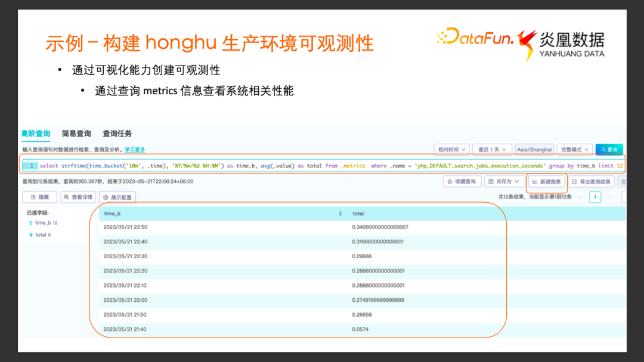Open the 另存为 save-as dropdown
Screen dimensions: 644x362
504,182
